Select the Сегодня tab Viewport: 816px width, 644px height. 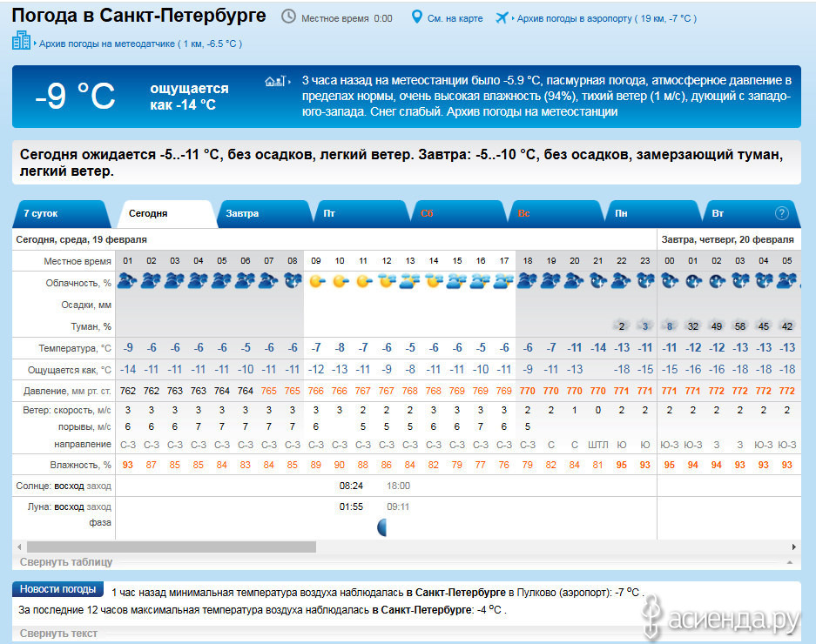166,213
